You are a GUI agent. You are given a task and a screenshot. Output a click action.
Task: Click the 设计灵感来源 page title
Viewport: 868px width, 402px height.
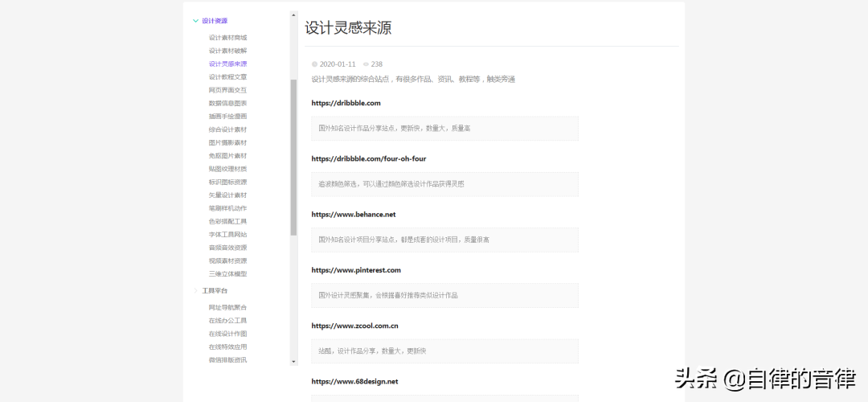pyautogui.click(x=348, y=28)
